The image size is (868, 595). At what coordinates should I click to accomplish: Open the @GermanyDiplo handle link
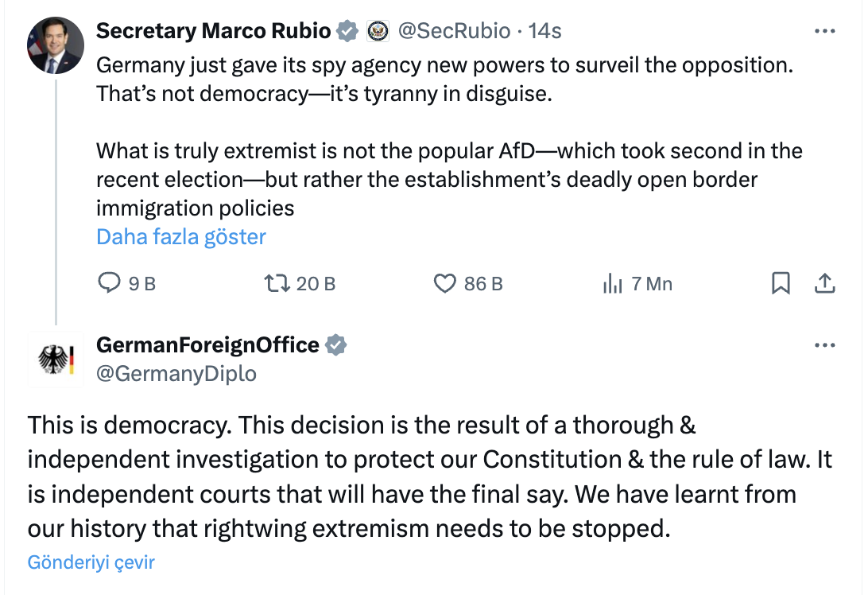176,374
